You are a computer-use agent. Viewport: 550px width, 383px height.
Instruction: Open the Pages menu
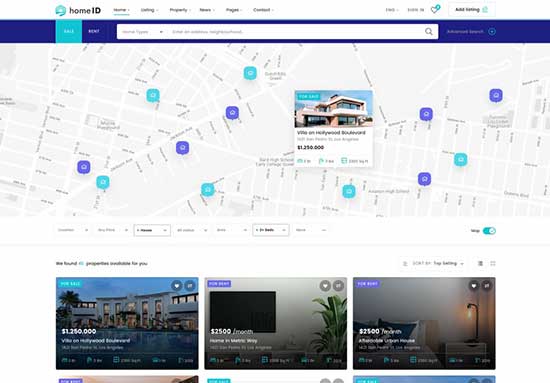point(234,10)
